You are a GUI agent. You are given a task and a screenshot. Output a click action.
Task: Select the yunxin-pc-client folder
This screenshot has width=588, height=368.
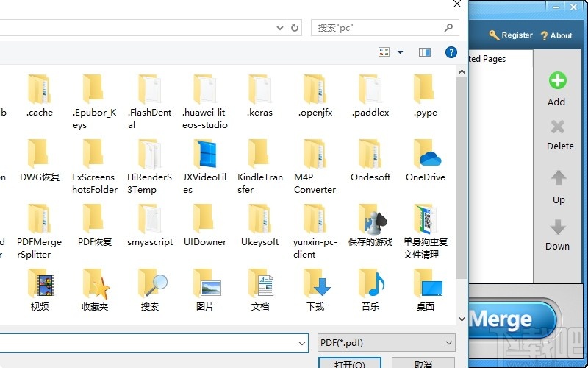pyautogui.click(x=315, y=232)
